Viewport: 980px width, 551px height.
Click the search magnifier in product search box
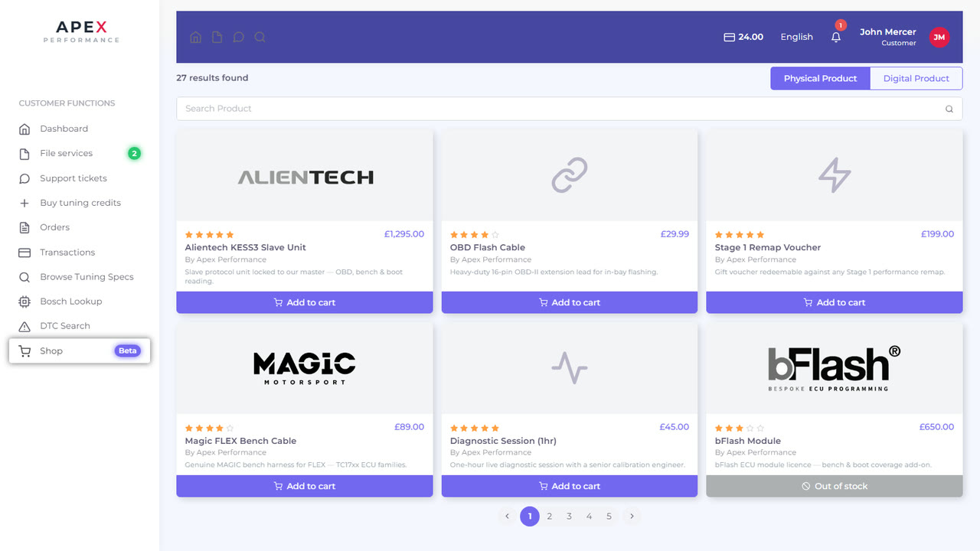949,109
